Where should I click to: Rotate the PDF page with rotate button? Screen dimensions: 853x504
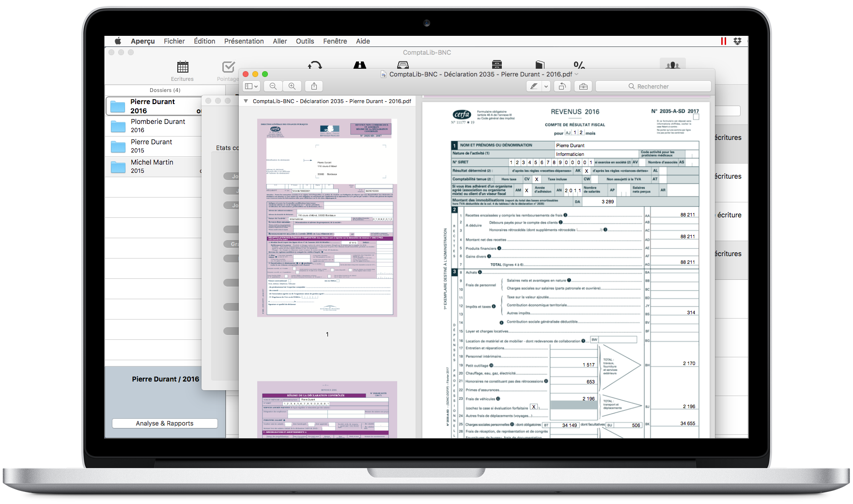point(562,86)
